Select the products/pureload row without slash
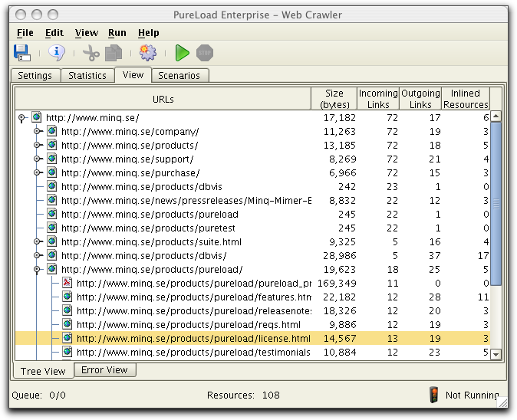 coord(252,214)
